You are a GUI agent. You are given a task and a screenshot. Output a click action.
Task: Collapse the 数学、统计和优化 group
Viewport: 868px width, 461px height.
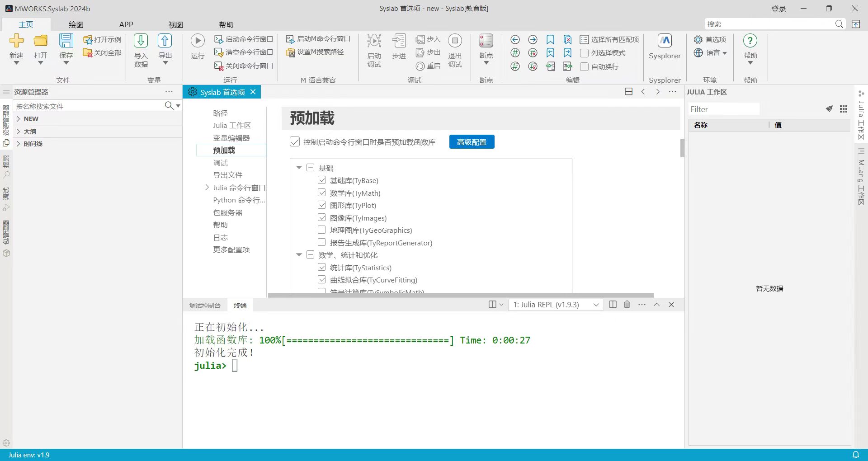coord(299,255)
